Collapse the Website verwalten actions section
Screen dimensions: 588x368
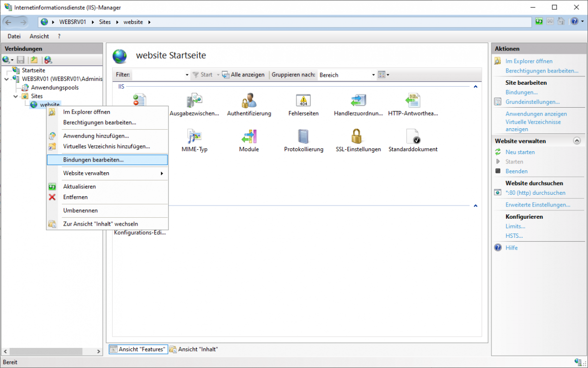coord(576,141)
